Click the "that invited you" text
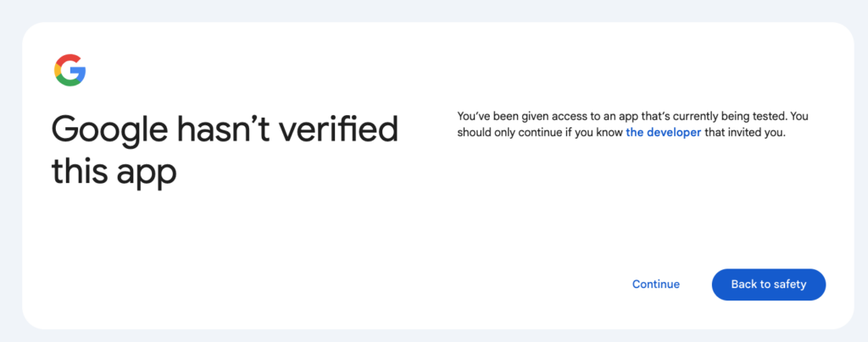The width and height of the screenshot is (868, 342). (744, 133)
